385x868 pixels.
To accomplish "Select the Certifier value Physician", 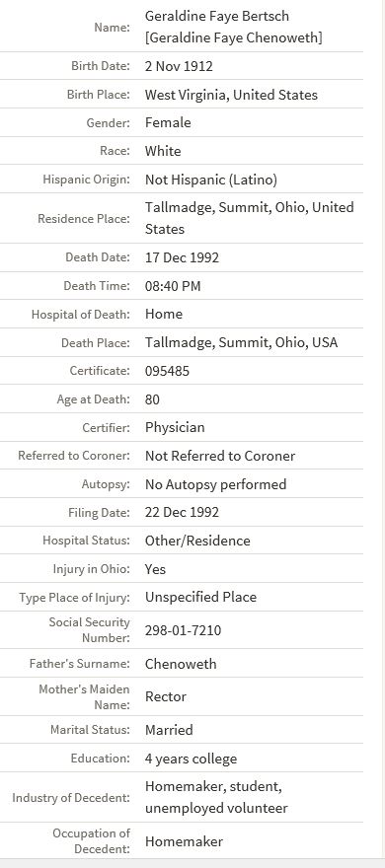I will (175, 427).
